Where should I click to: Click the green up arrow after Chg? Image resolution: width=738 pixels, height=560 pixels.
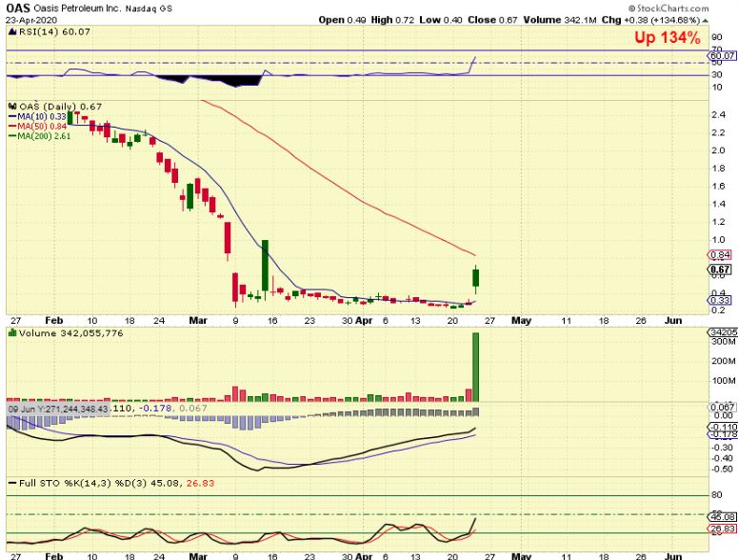pos(705,20)
